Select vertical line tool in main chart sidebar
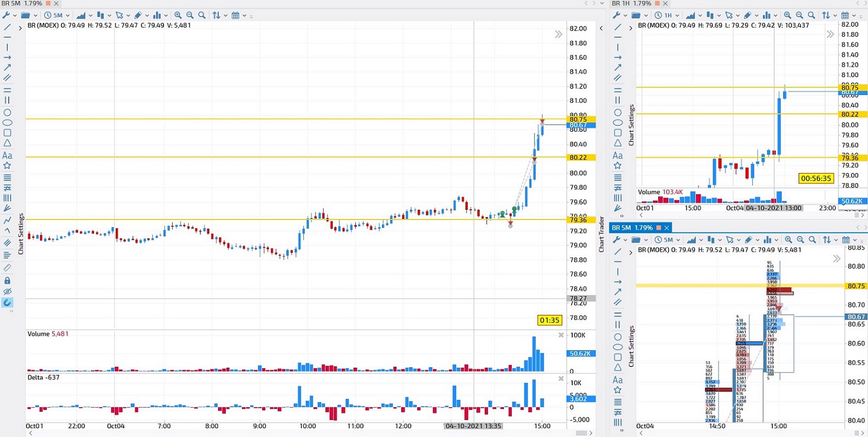The height and width of the screenshot is (437, 868). (7, 48)
